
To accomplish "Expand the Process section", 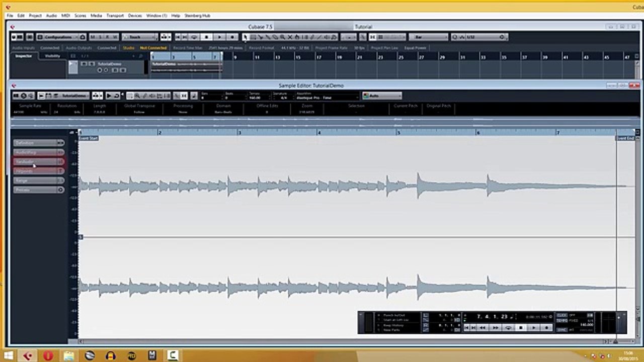I will tap(39, 190).
